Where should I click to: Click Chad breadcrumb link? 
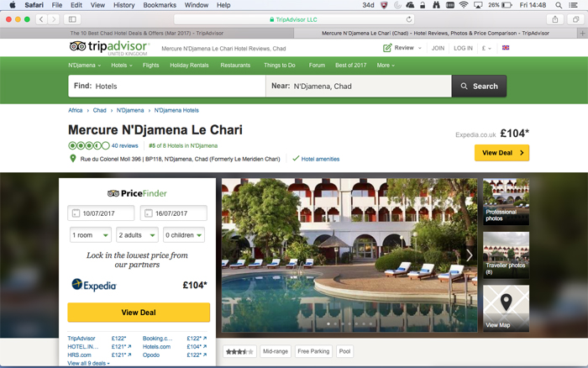point(99,110)
